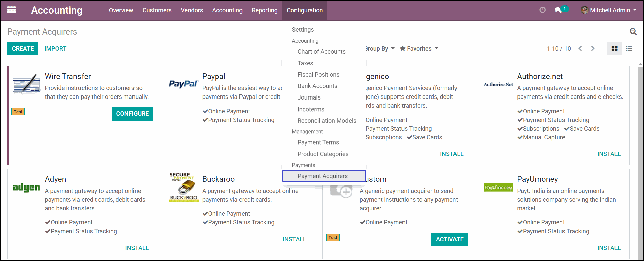
Task: Switch to list view icon
Action: pyautogui.click(x=629, y=49)
